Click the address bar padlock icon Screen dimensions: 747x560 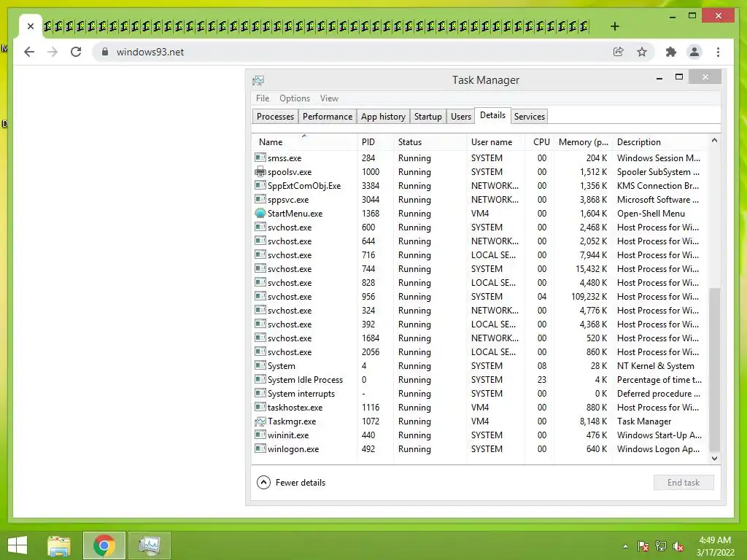click(105, 52)
